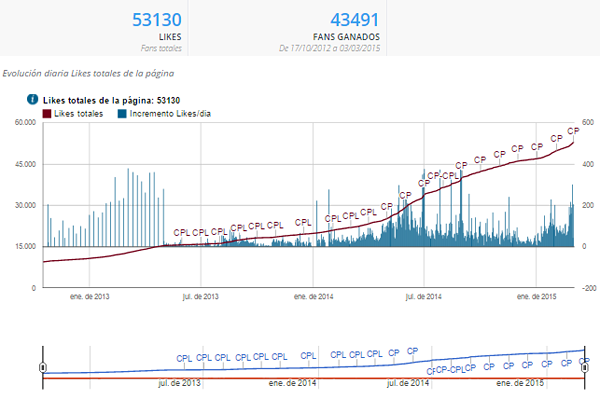Click the '400' right axis label
600x399 pixels.
tap(587, 164)
